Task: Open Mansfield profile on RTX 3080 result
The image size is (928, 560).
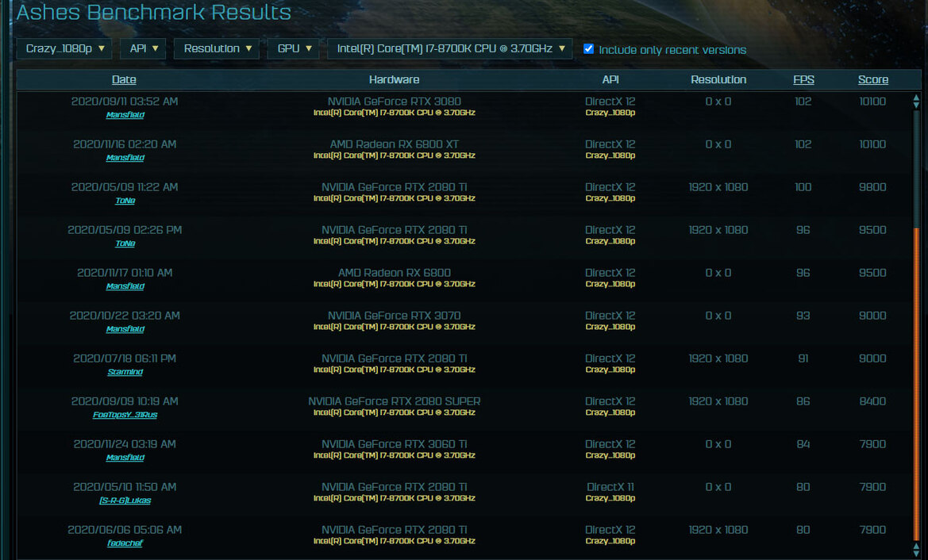Action: tap(125, 115)
